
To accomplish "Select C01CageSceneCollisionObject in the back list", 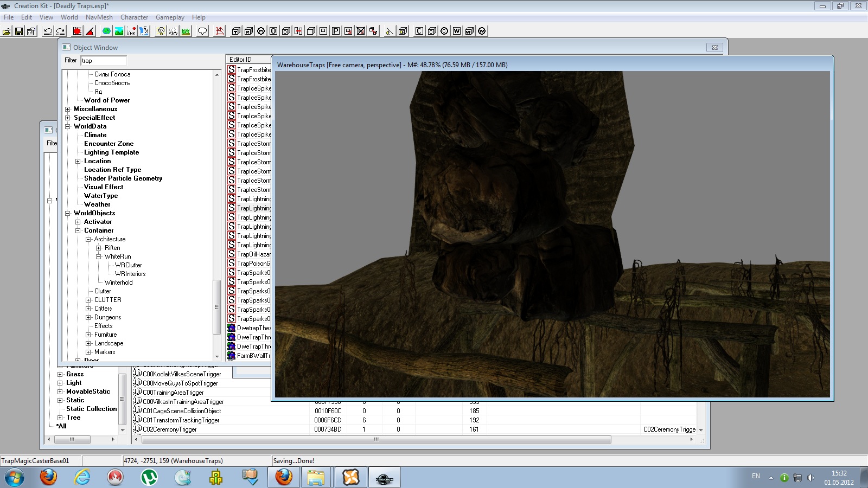I will (x=182, y=411).
